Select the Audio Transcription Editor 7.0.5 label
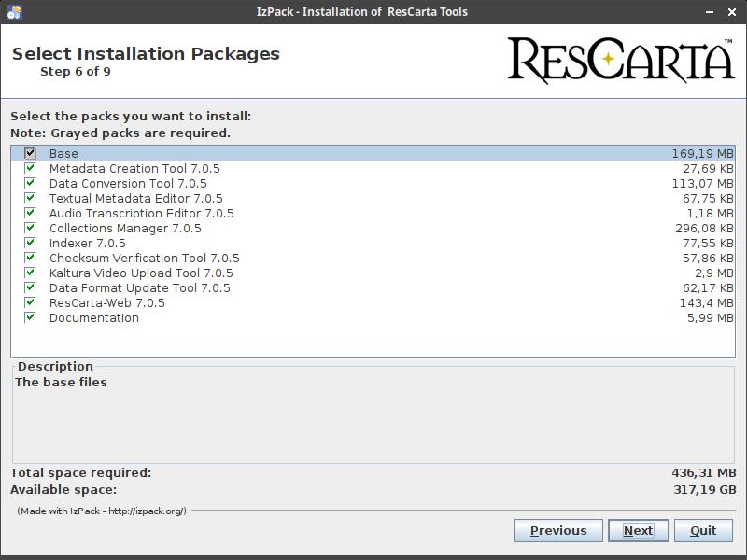The image size is (747, 560). coord(142,214)
